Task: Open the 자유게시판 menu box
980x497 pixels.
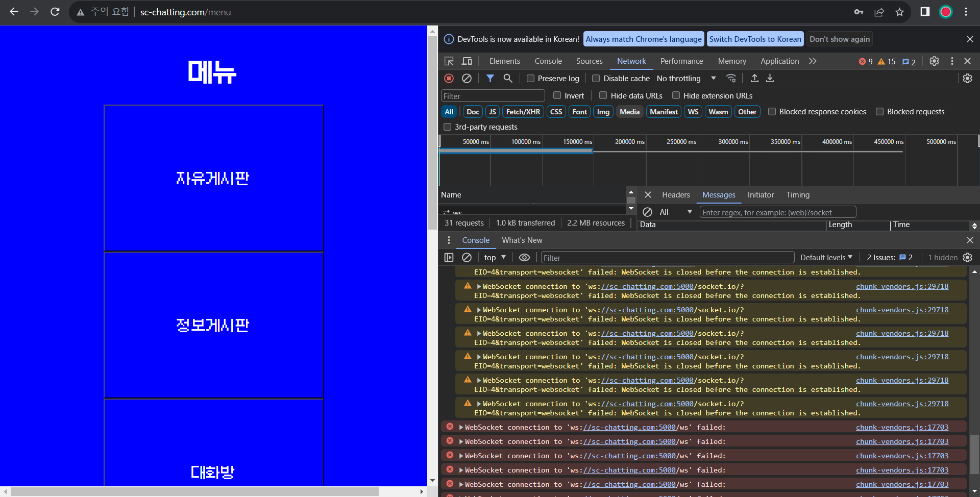Action: pyautogui.click(x=213, y=179)
